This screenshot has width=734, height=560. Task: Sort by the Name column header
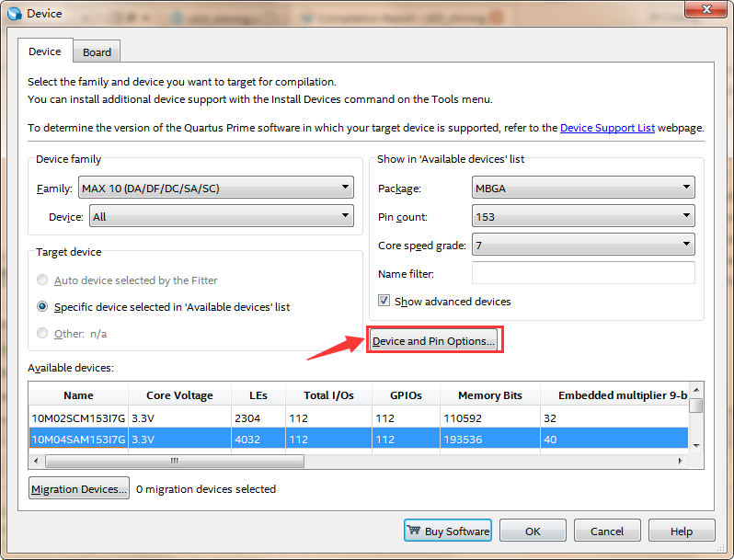point(79,394)
